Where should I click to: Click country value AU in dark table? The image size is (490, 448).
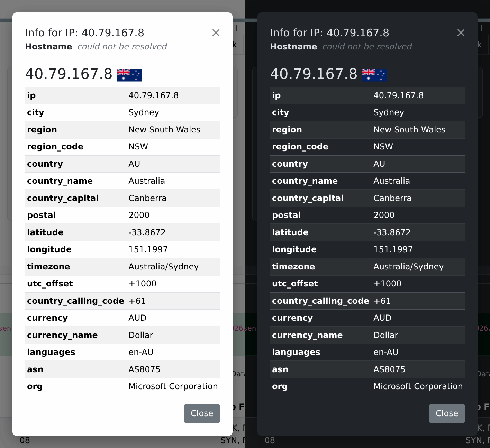(379, 164)
